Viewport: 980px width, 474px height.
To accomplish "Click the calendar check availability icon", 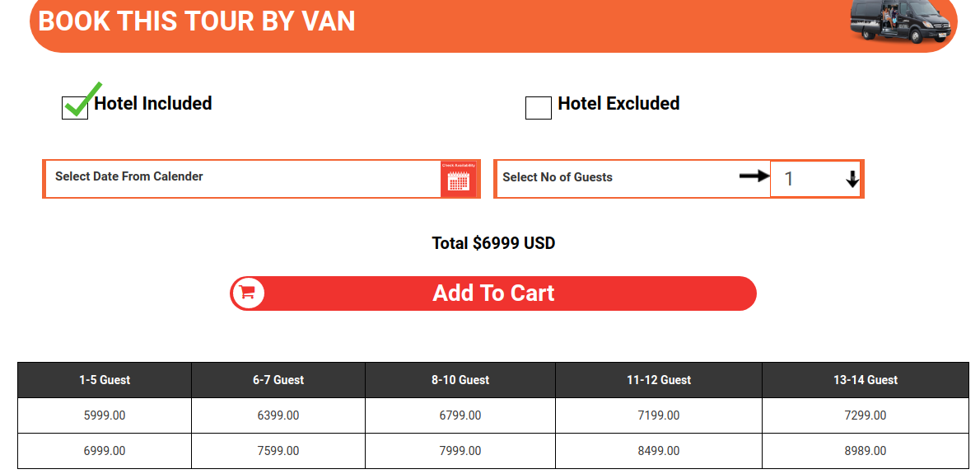I will [459, 179].
